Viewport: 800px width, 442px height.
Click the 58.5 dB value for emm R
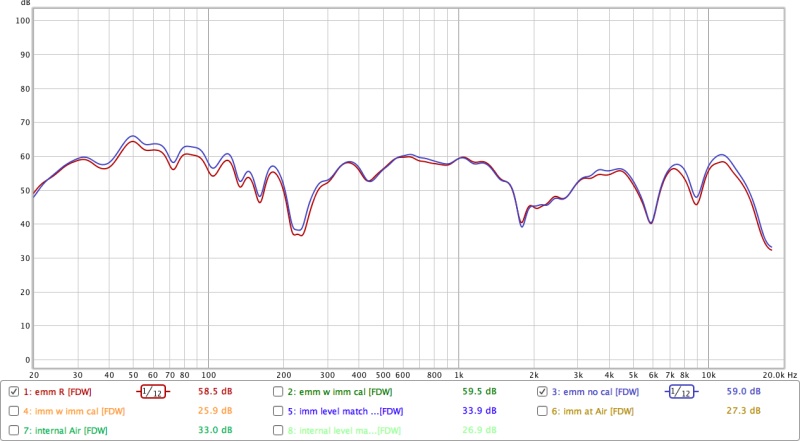click(x=215, y=391)
